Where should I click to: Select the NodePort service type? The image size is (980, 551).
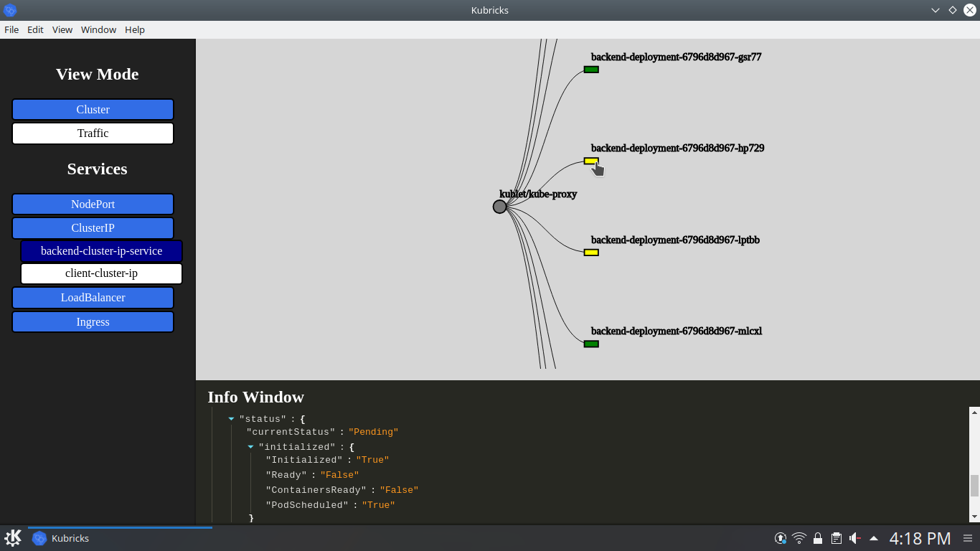coord(93,204)
